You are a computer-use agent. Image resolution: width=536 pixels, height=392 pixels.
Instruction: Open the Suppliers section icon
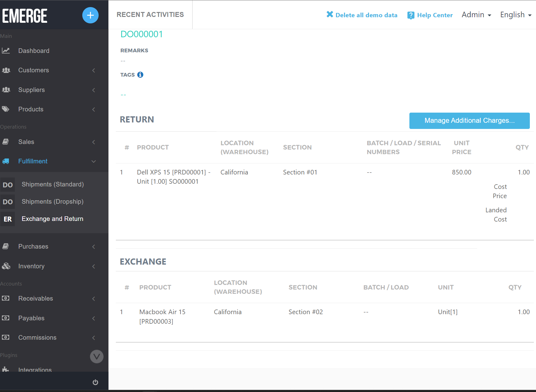tap(6, 90)
